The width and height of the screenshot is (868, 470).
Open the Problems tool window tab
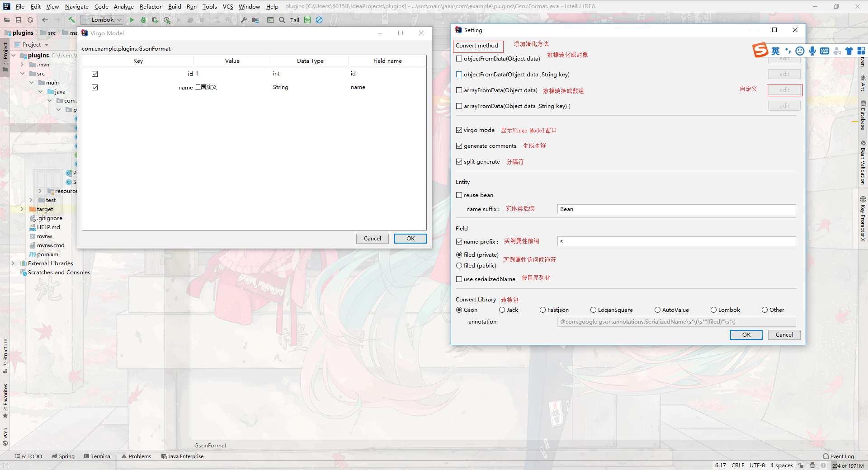(136, 456)
